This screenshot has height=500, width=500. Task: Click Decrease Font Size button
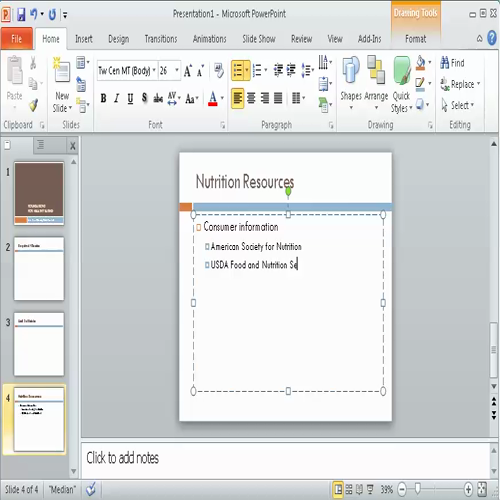pos(200,71)
